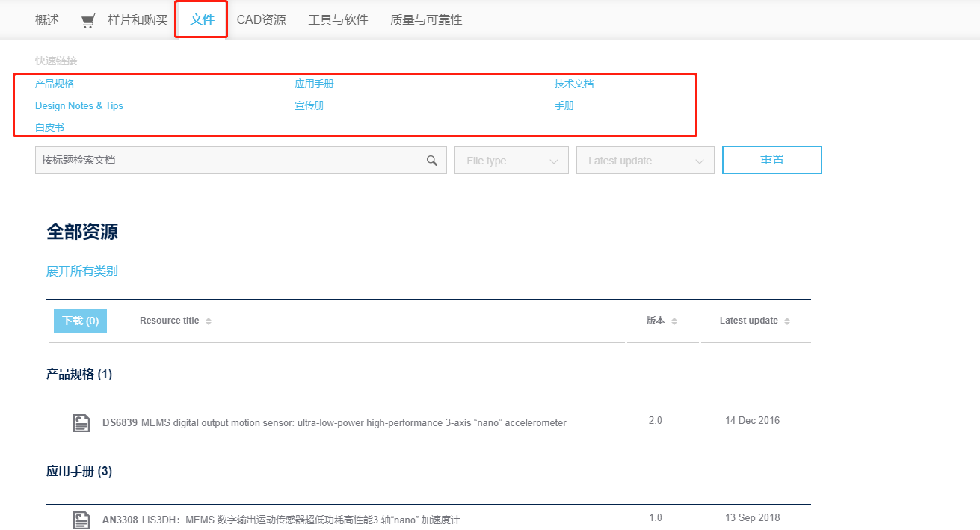Open Design Notes & Tips link
Screen dimensions: 980x530
pos(79,105)
